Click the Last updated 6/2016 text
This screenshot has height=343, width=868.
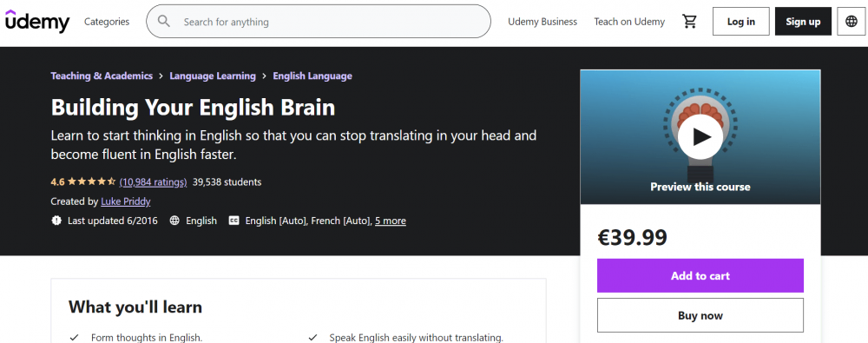point(112,221)
